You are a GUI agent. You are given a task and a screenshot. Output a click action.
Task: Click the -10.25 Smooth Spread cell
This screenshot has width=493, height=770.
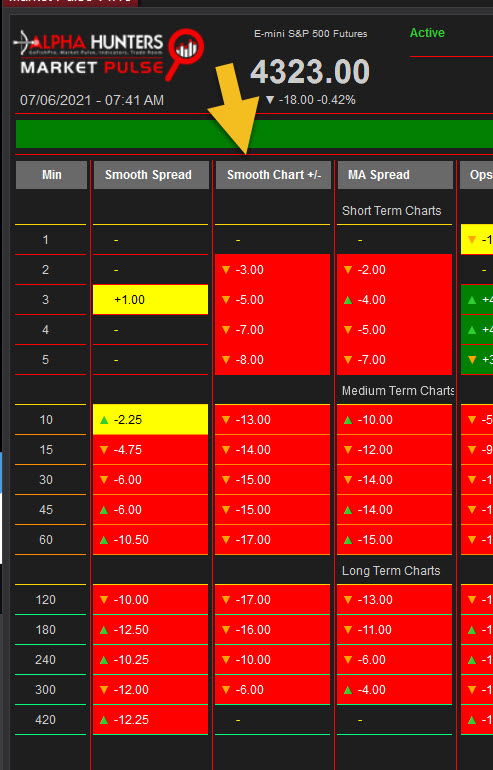tap(150, 660)
